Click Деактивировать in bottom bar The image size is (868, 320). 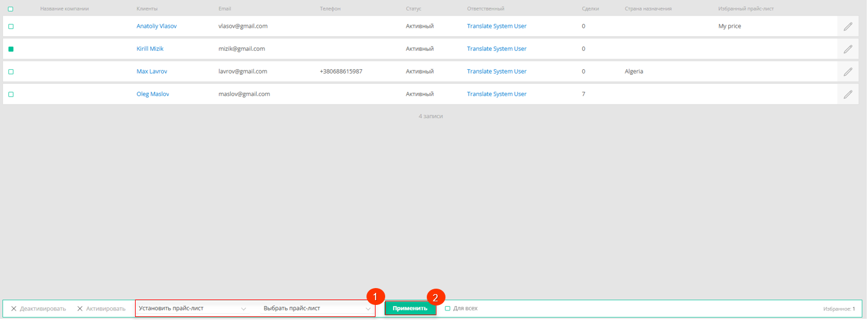[39, 309]
